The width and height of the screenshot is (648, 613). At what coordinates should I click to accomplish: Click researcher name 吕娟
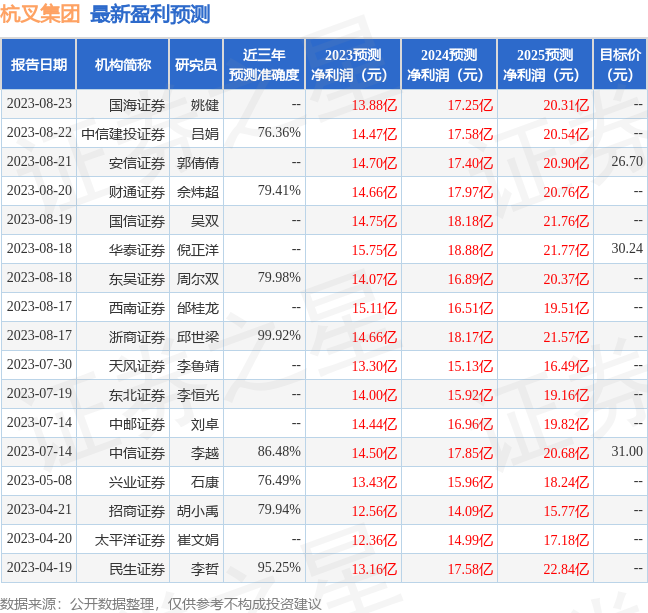[x=205, y=134]
